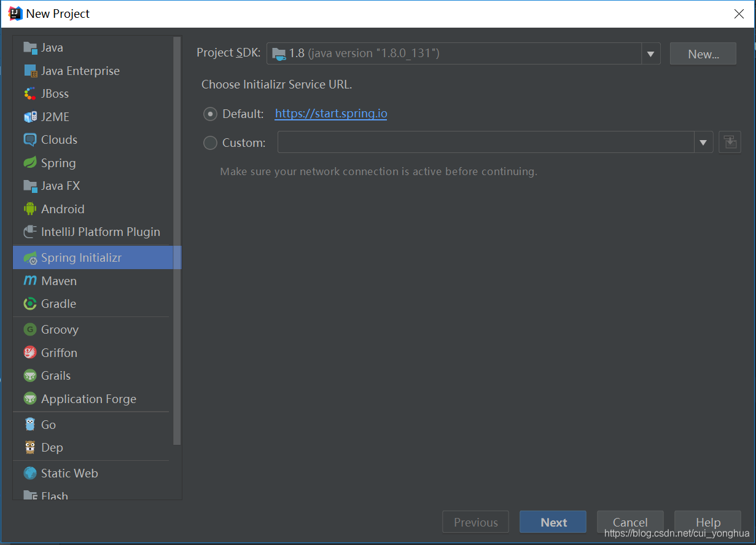Click IntelliJ logo in title bar
This screenshot has height=545, width=756.
click(x=15, y=14)
